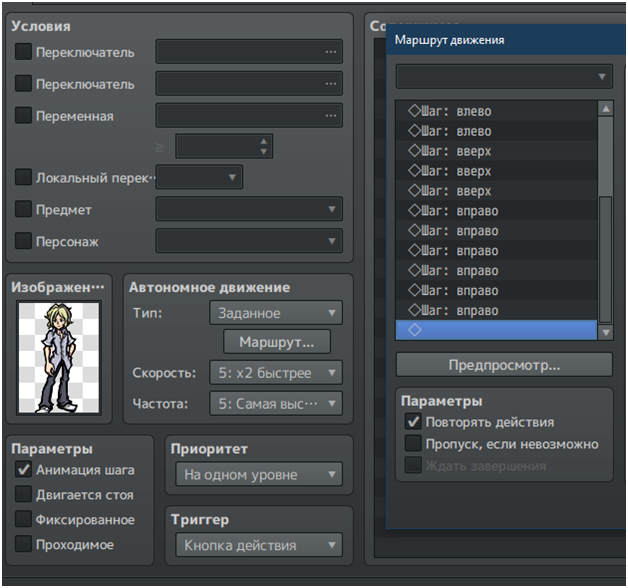This screenshot has height=588, width=628.
Task: Check Пропуск, если невозможно option
Action: [x=412, y=444]
